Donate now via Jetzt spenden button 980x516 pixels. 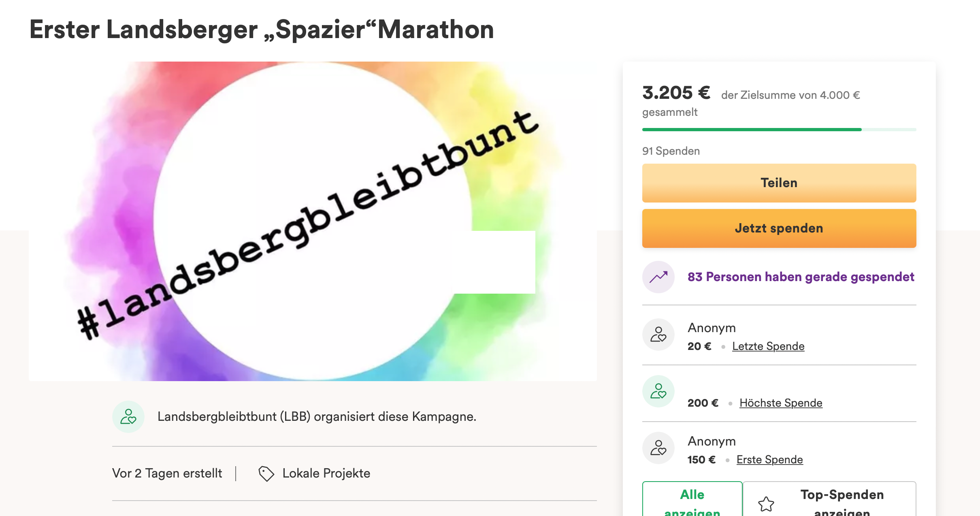(779, 228)
